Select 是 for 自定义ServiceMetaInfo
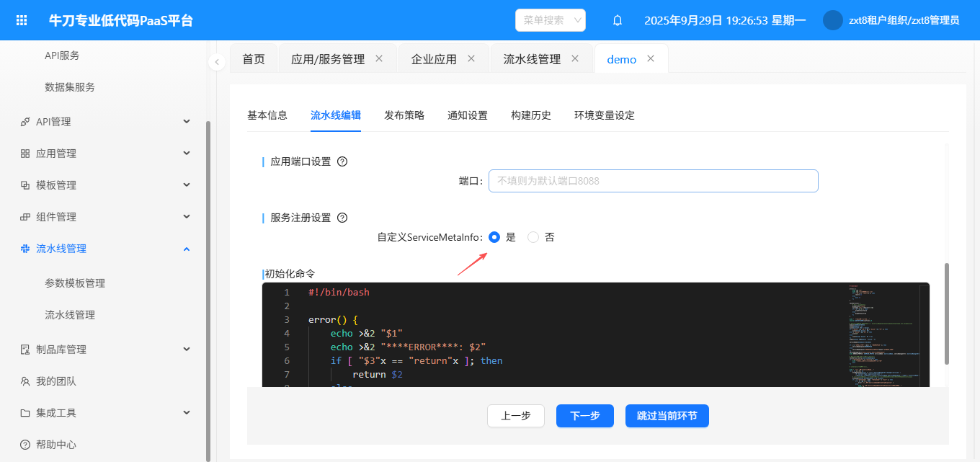 coord(494,237)
